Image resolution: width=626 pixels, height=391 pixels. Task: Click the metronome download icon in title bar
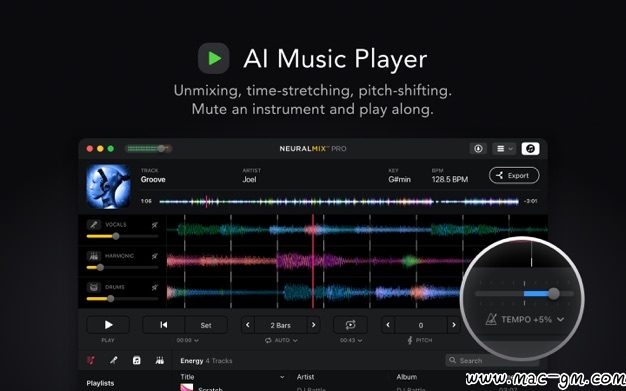(478, 149)
